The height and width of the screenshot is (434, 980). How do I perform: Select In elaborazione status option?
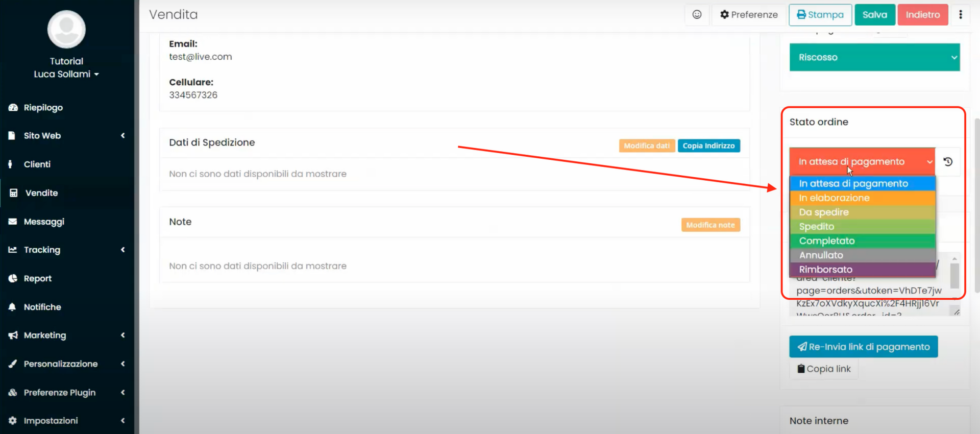coord(862,198)
